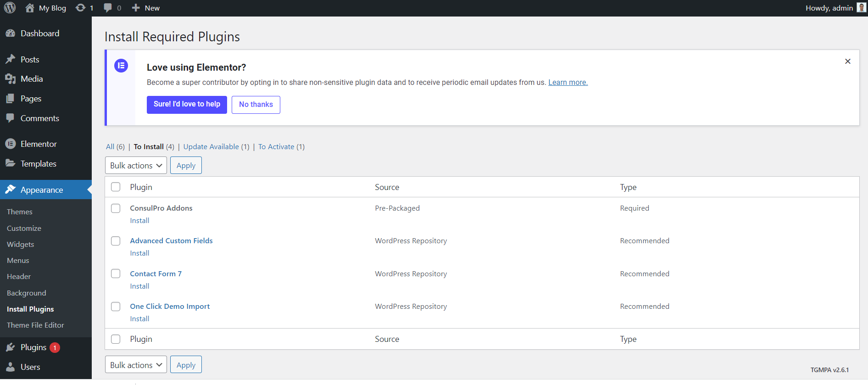Install Advanced Custom Fields plugin
This screenshot has height=385, width=868.
click(x=139, y=253)
